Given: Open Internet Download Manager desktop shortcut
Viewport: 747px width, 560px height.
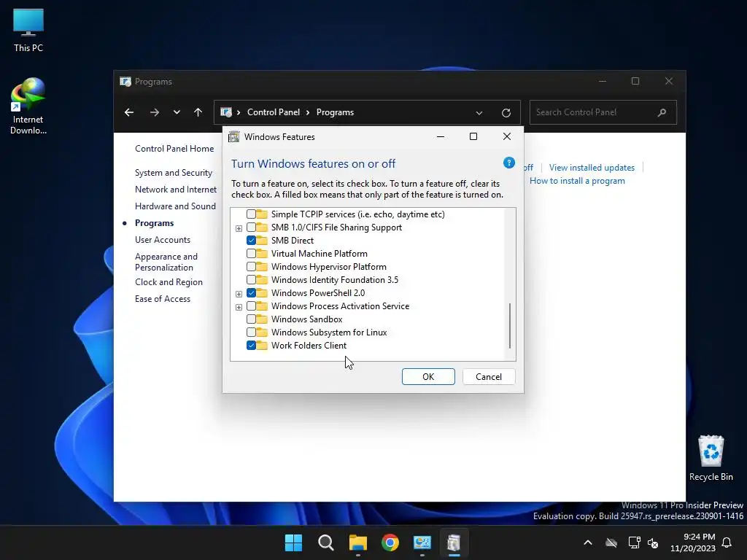Looking at the screenshot, I should pos(28,106).
